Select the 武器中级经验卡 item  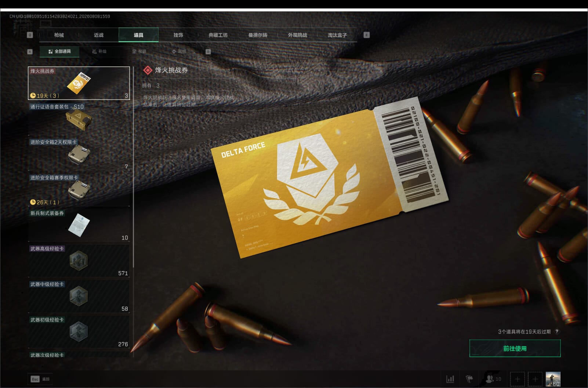79,297
